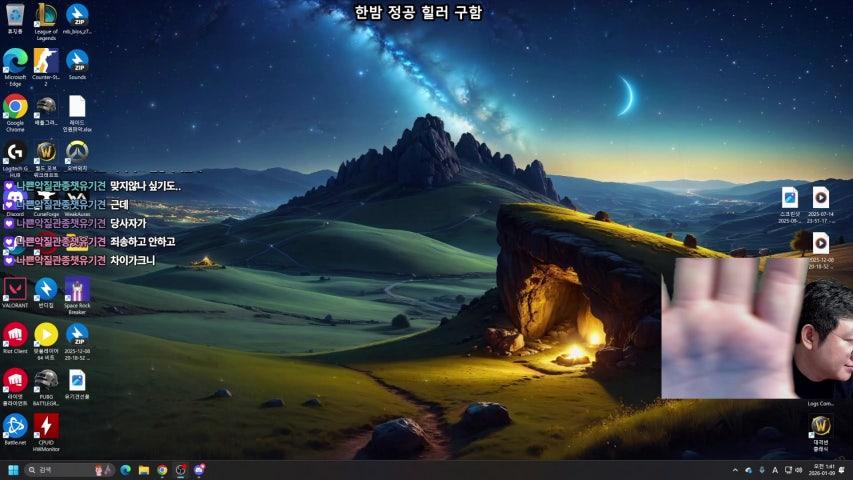Launch League of Legends shortcut
This screenshot has height=480, width=853.
(46, 22)
